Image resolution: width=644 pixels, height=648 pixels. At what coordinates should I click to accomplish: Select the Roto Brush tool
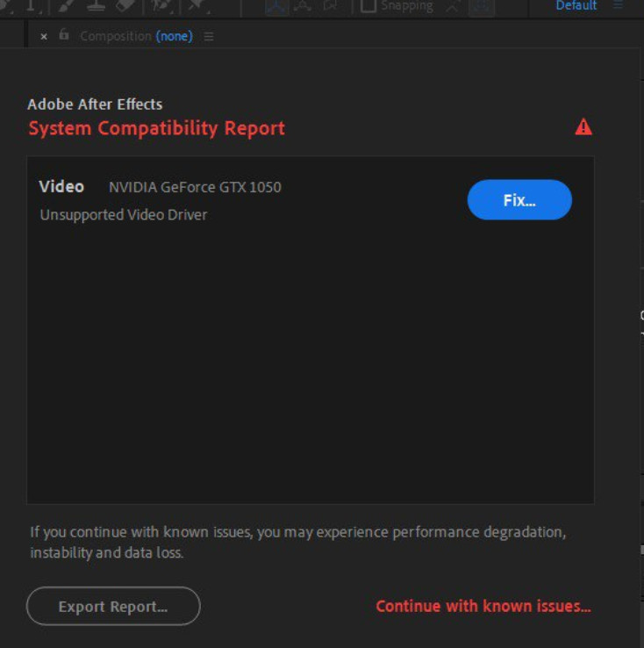[161, 6]
